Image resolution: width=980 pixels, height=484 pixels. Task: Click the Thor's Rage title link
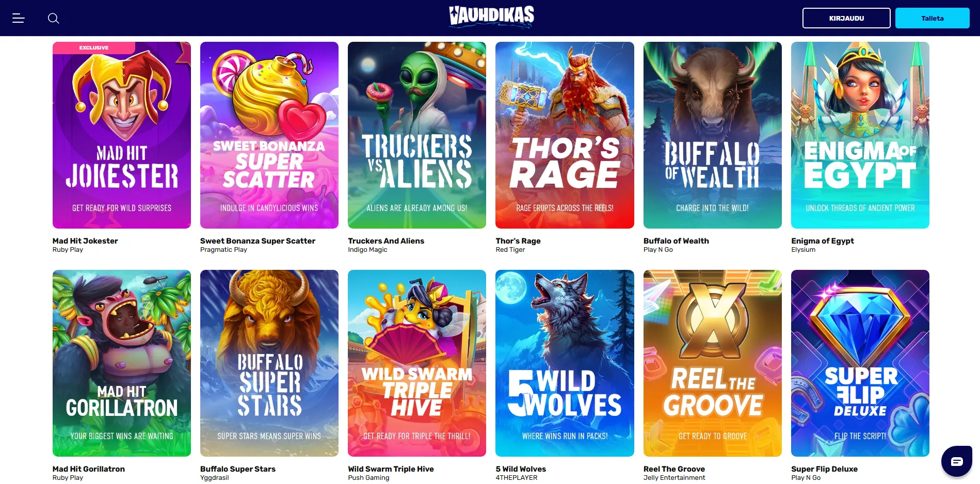518,241
